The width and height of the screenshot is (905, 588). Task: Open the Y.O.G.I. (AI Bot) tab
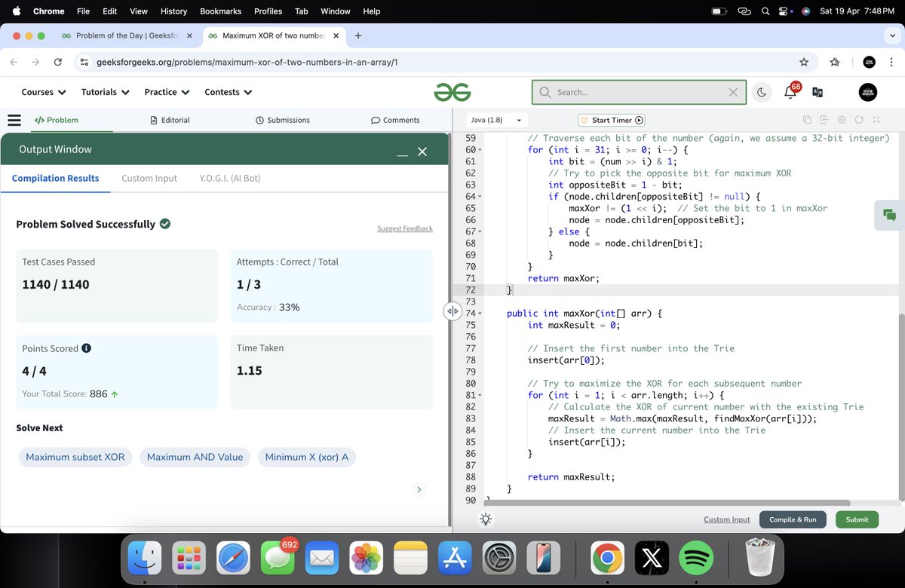230,178
